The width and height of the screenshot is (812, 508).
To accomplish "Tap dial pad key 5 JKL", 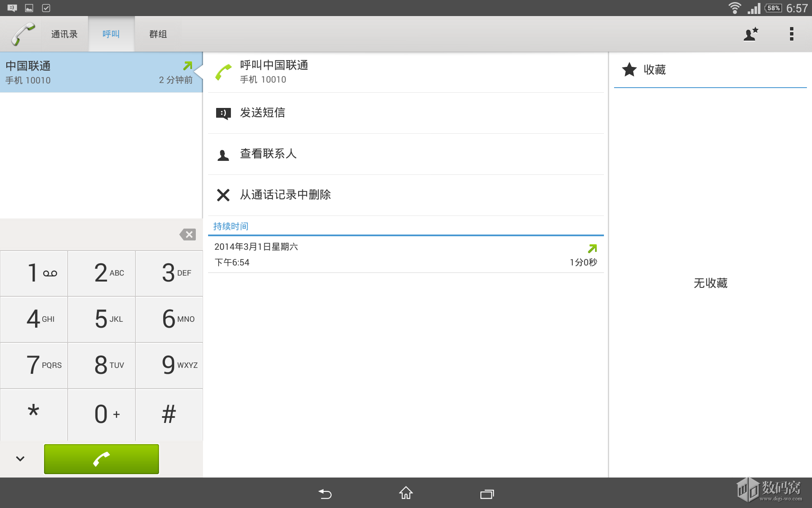I will coord(101,319).
